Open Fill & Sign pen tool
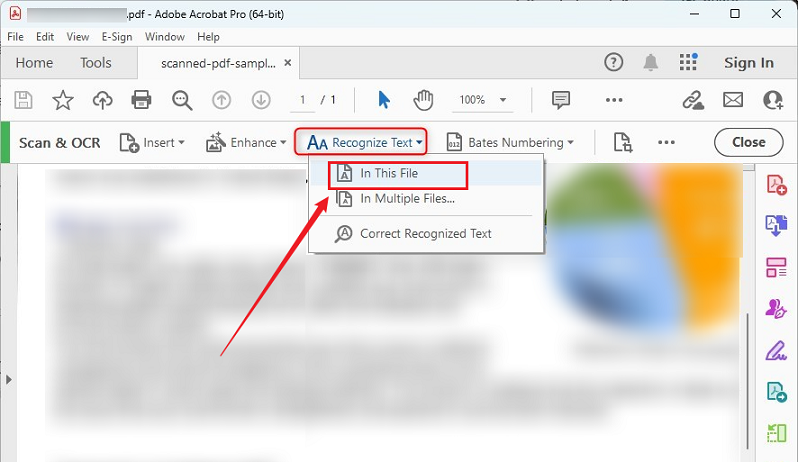The width and height of the screenshot is (798, 462). point(776,351)
